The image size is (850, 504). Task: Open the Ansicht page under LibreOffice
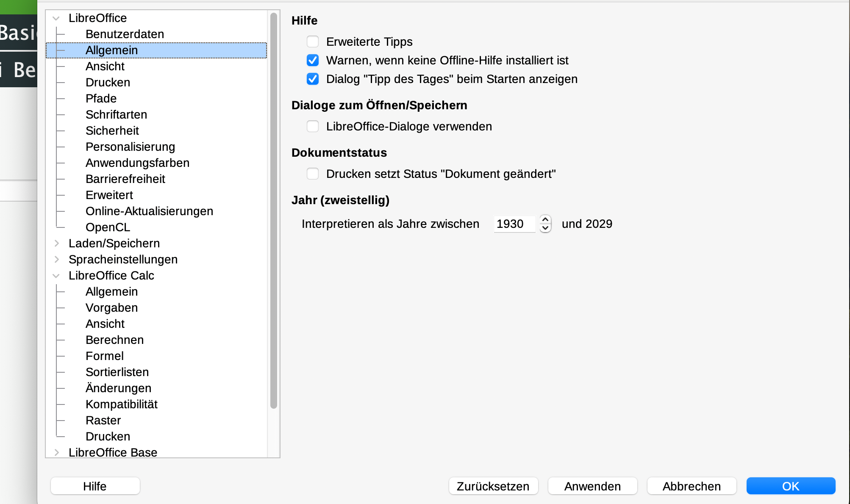[x=105, y=66]
